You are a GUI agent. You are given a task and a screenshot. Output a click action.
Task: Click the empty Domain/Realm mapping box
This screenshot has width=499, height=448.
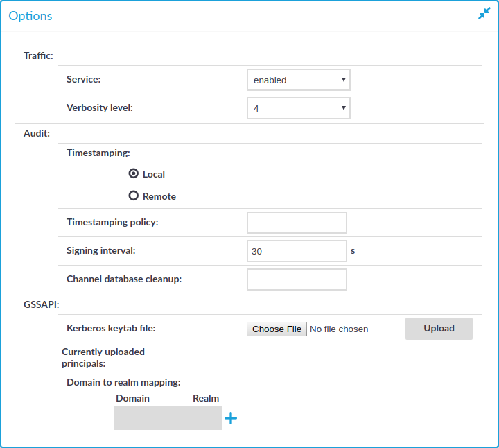coord(168,418)
